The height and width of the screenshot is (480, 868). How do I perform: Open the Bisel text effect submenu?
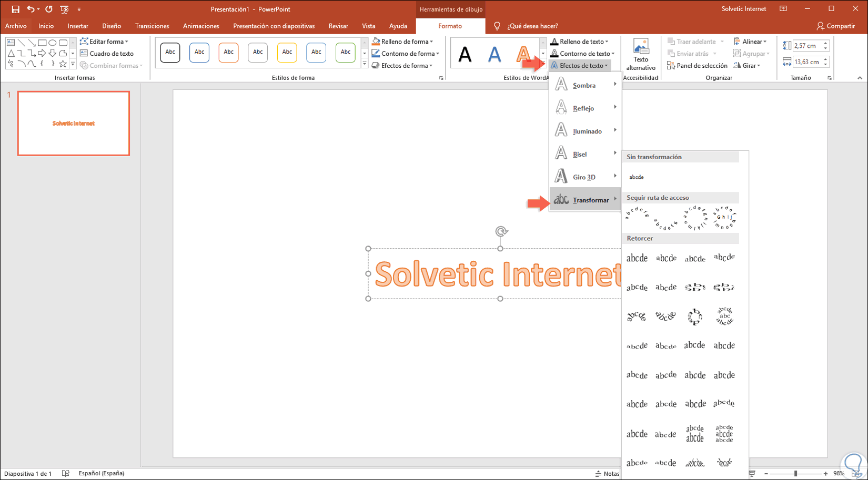[x=585, y=154]
